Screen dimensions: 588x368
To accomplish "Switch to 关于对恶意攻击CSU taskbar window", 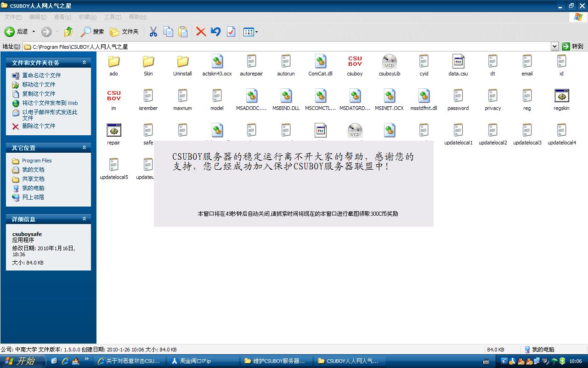I will click(x=130, y=361).
